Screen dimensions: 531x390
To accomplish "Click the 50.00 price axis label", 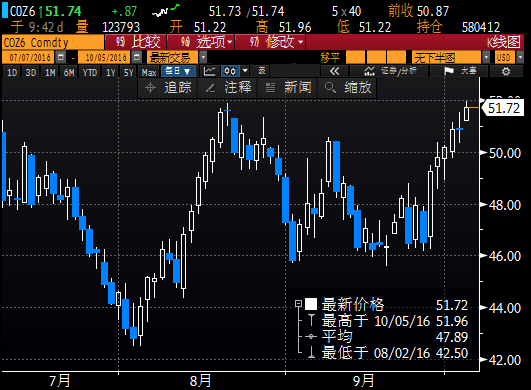I will tap(505, 153).
